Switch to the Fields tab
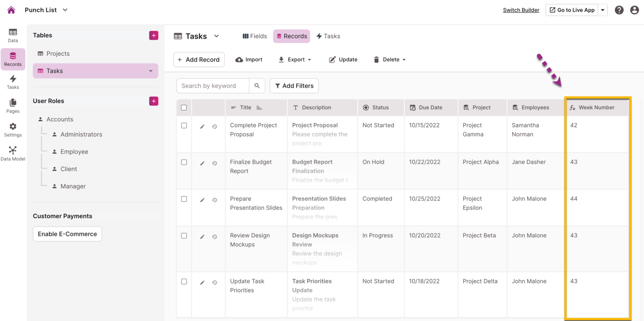Screen dimensions: 644x321 point(255,36)
